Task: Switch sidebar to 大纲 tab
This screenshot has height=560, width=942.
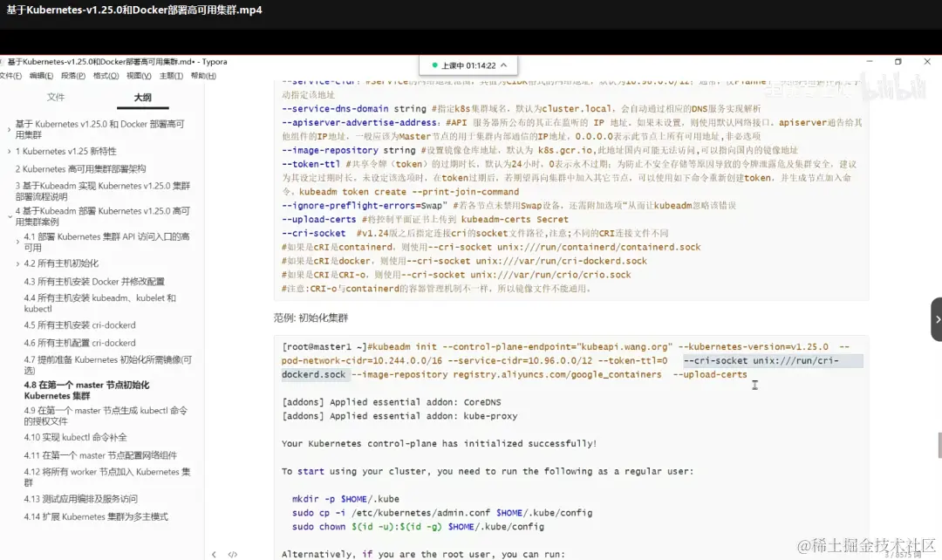Action: coord(142,97)
